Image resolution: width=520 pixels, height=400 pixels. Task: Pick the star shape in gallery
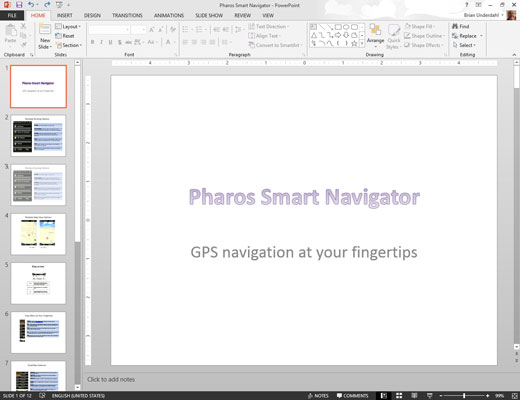(x=354, y=43)
